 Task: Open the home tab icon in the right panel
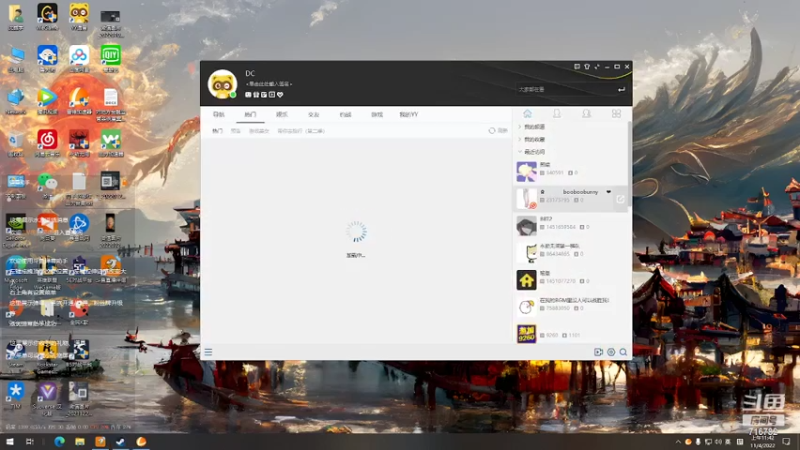click(x=528, y=114)
